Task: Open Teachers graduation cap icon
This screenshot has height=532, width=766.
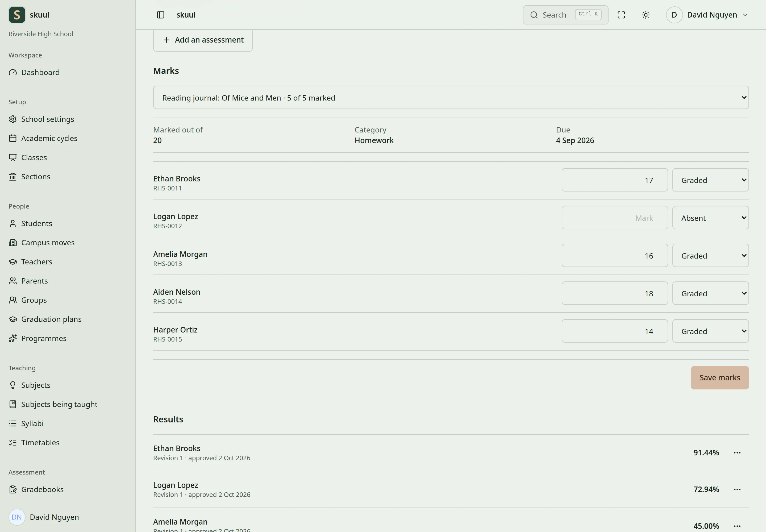Action: 13,262
